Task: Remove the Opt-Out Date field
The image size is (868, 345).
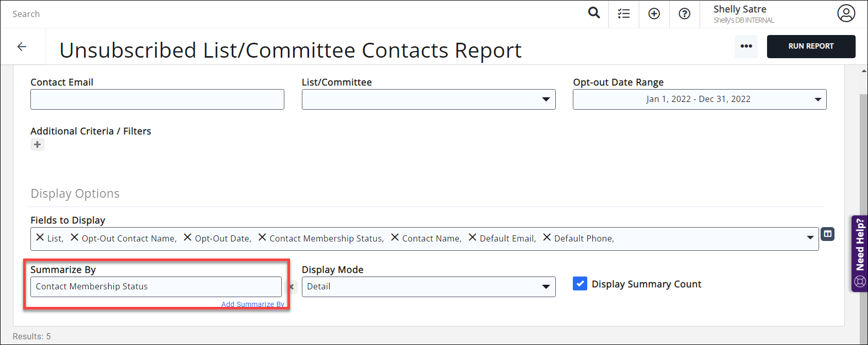Action: (188, 237)
